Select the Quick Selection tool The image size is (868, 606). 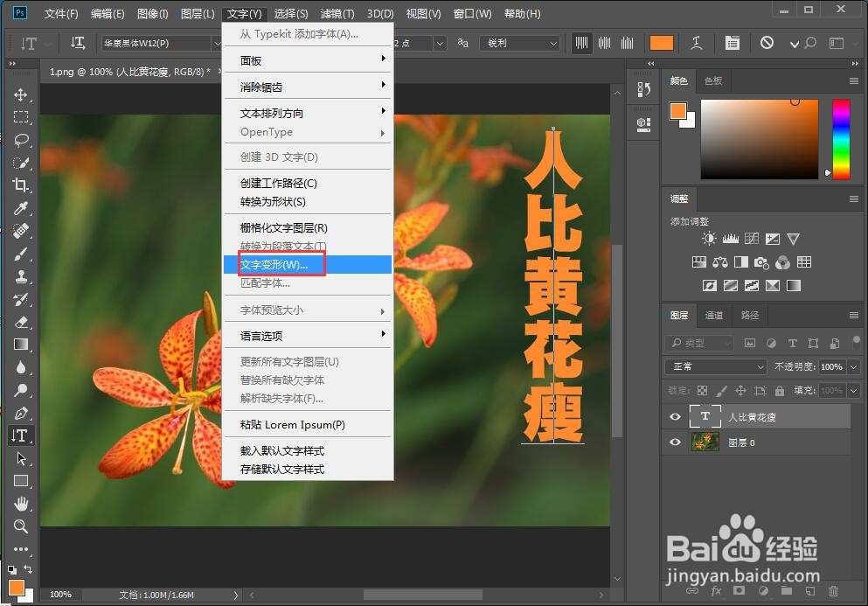pyautogui.click(x=21, y=163)
